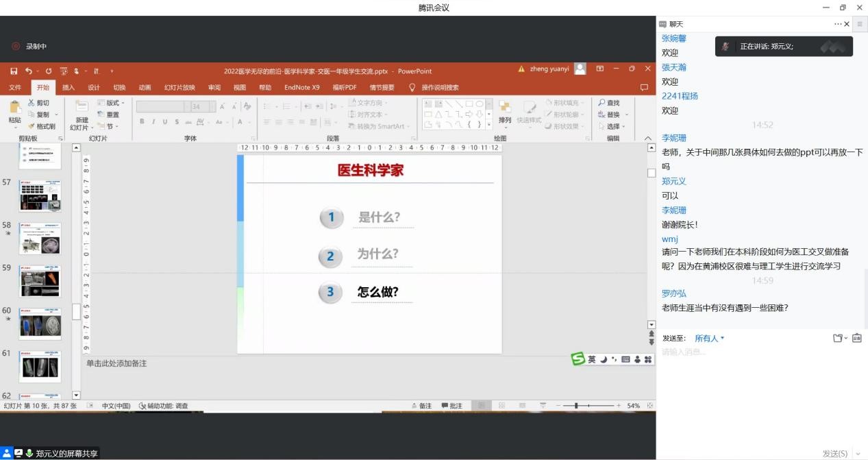Switch to the Slide Show (幻灯片放映) tab

(179, 88)
